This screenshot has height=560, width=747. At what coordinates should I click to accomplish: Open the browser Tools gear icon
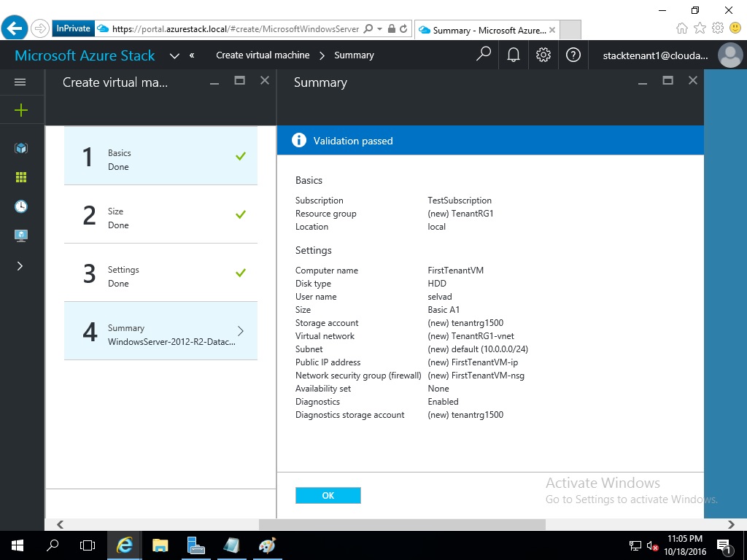tap(718, 28)
